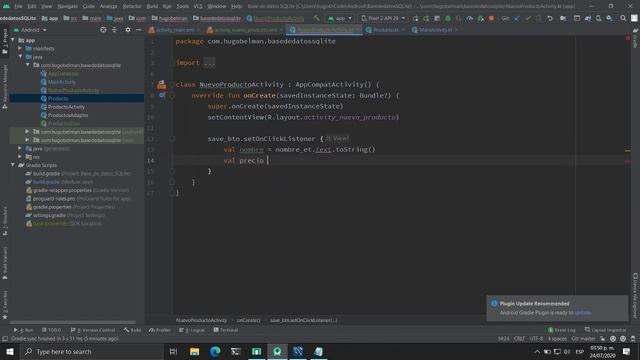640x360 pixels.
Task: Open the Logcat tool window
Action: [191, 330]
